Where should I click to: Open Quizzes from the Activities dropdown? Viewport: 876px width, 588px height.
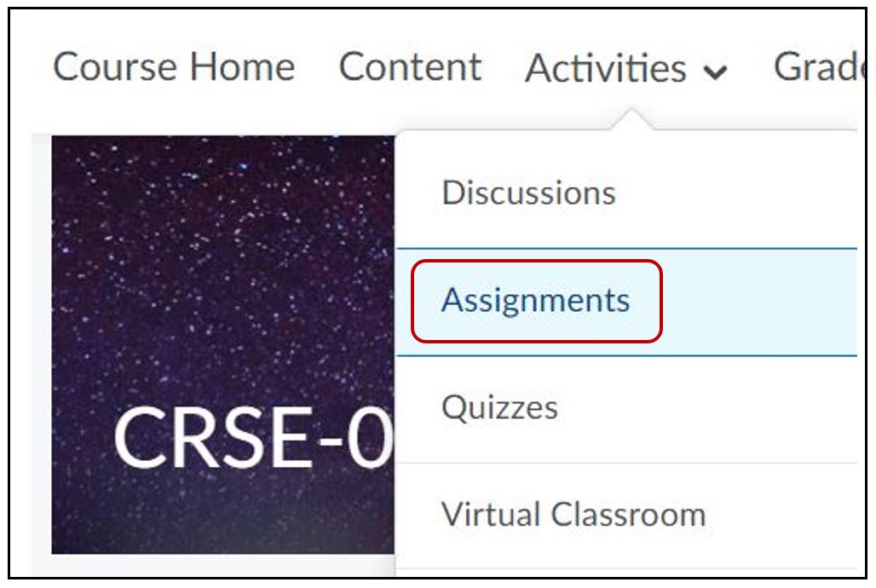coord(499,407)
